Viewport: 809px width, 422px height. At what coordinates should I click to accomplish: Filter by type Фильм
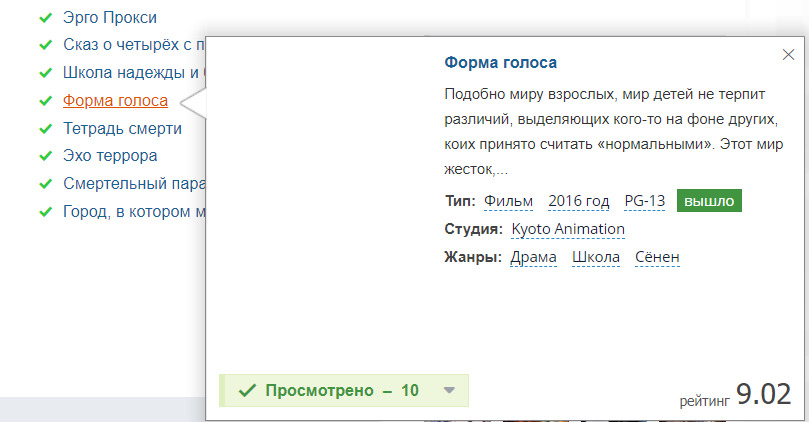coord(508,201)
